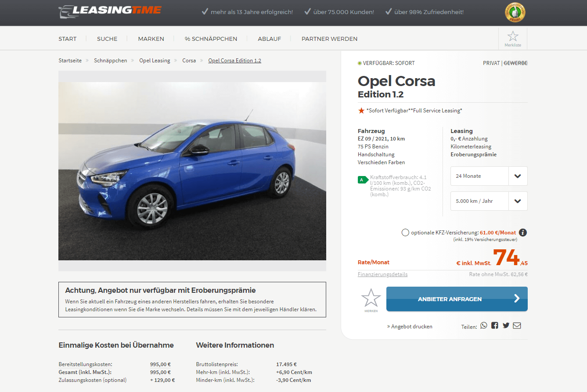Click the 74,45 monthly rate price

[510, 258]
